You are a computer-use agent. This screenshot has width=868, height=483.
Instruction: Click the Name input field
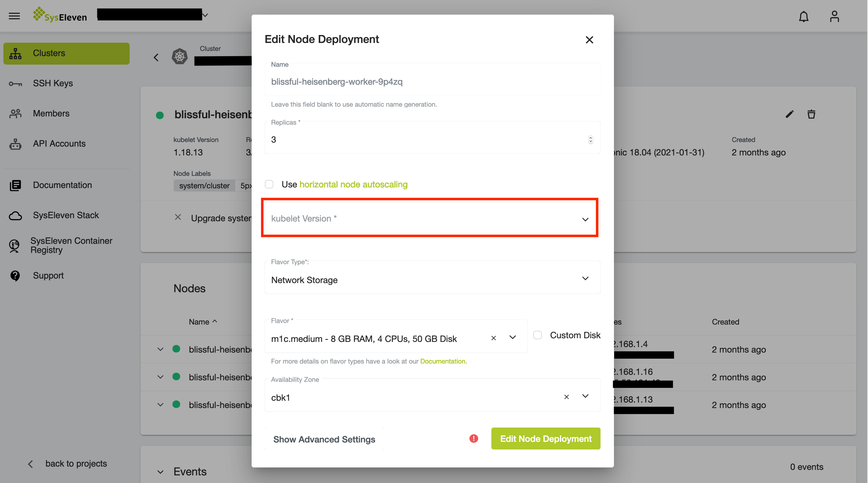[x=432, y=80]
